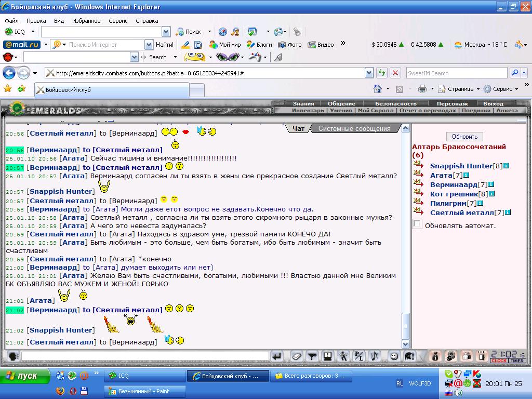The height and width of the screenshot is (399, 532).
Task: Open the SweetIM eyes winks icon
Action: click(x=227, y=57)
